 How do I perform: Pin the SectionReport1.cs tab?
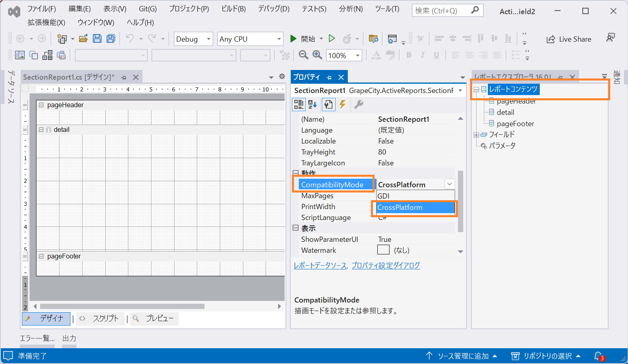coord(124,77)
